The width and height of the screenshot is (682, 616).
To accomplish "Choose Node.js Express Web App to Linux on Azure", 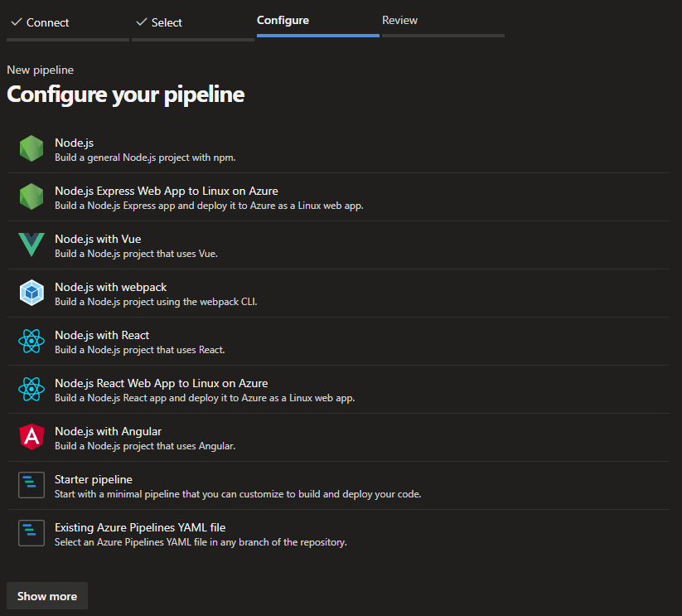I will tap(167, 191).
